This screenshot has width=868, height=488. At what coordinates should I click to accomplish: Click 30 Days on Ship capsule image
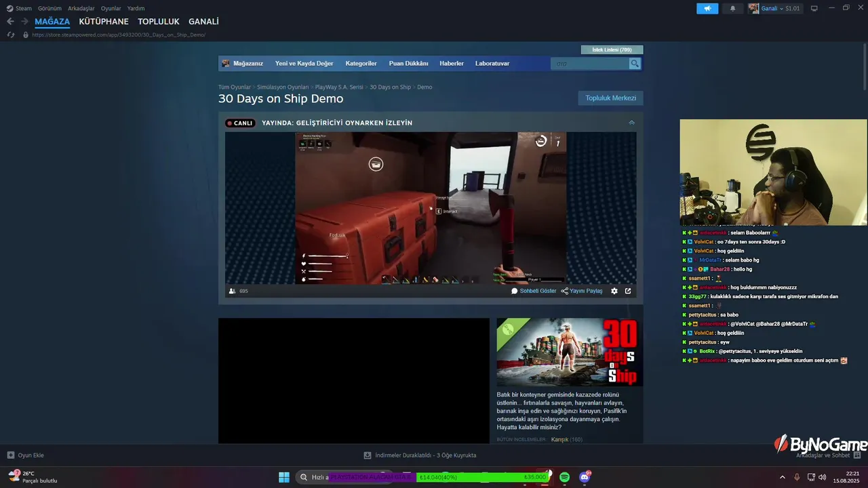coord(570,352)
